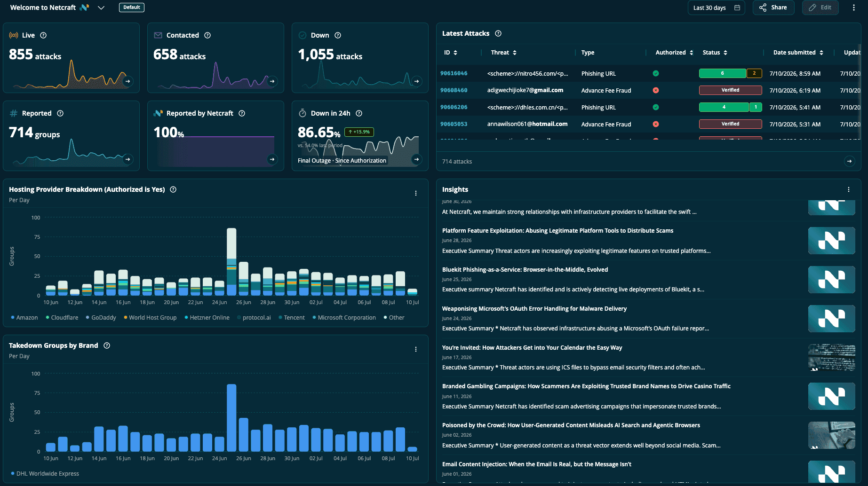The height and width of the screenshot is (486, 868).
Task: Open Platform Feature Exploitation insight article
Action: pos(557,231)
